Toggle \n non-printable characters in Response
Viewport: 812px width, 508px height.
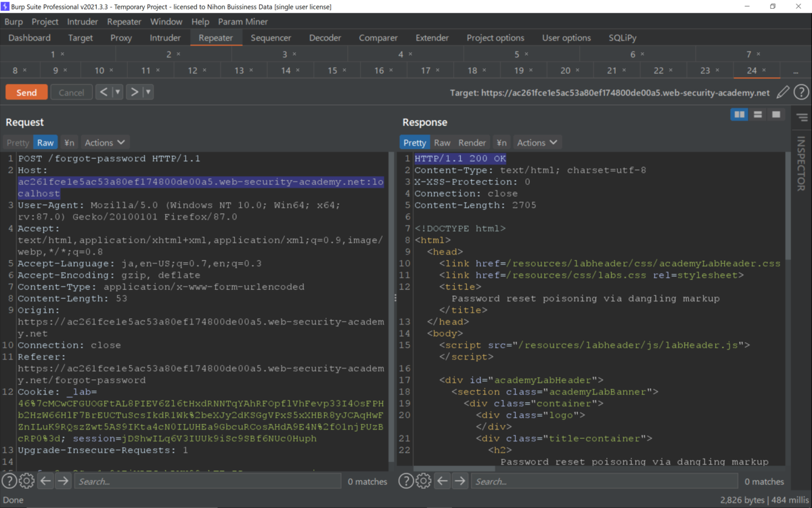pos(501,142)
